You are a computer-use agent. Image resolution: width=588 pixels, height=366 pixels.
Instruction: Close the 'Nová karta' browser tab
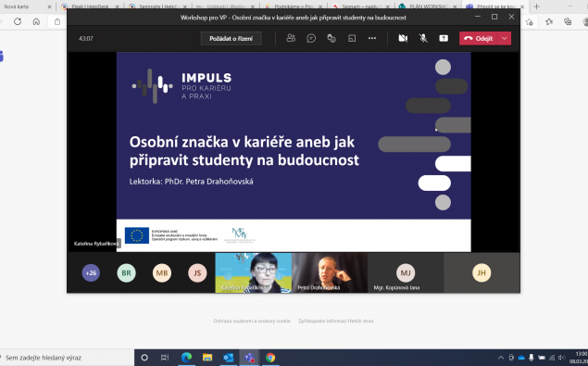[49, 6]
